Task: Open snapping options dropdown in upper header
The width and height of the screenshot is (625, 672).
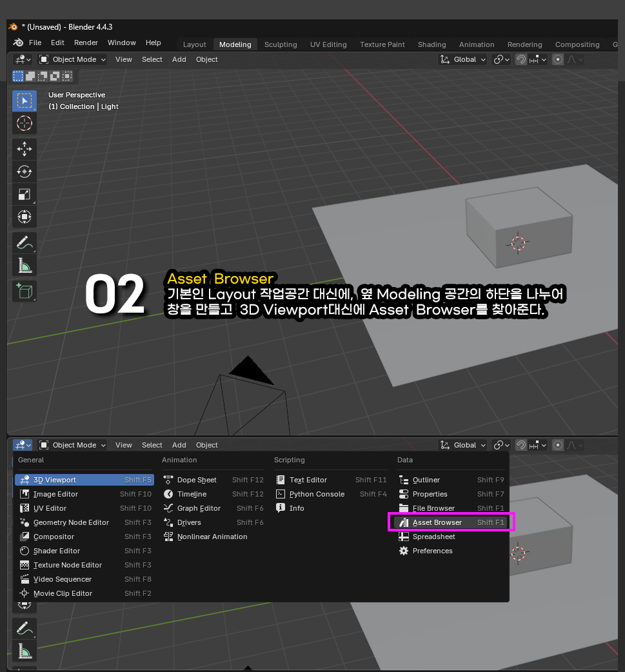Action: point(538,59)
